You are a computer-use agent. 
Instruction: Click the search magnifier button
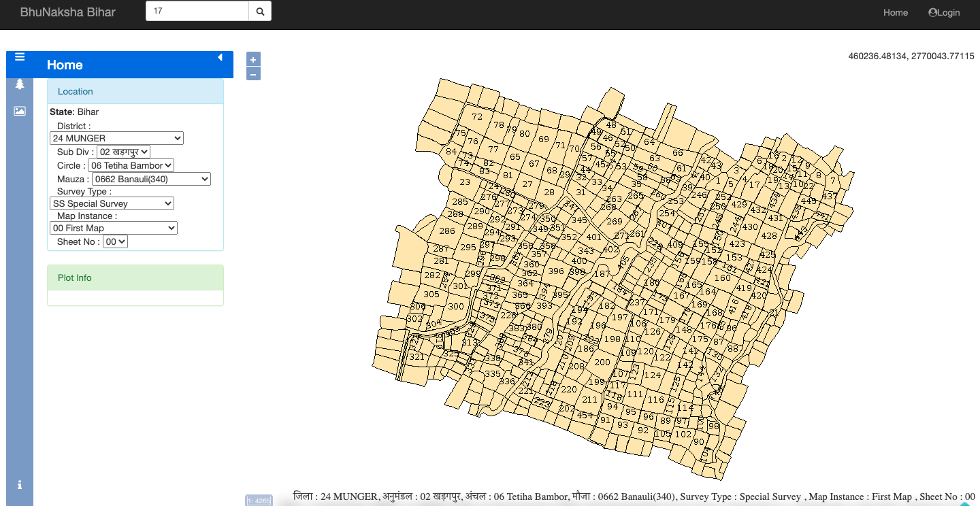pyautogui.click(x=260, y=12)
